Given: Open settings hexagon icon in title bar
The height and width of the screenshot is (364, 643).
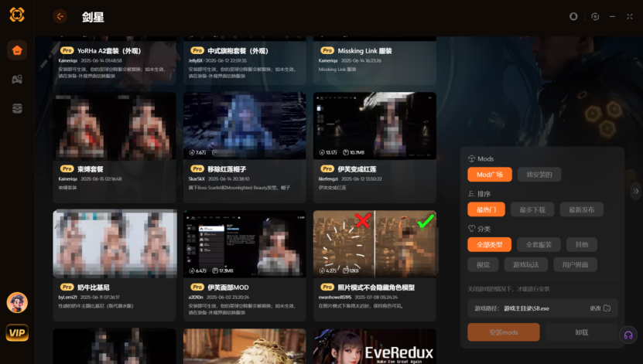Looking at the screenshot, I should [x=595, y=16].
